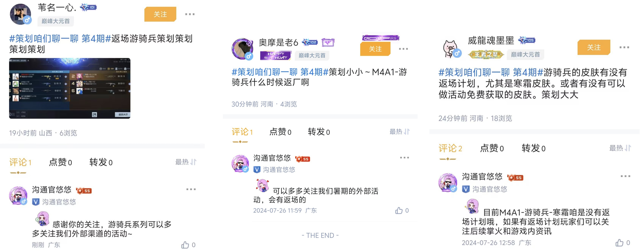This screenshot has height=251, width=644.
Task: Toggle 最热 sort in first post
Action: [186, 162]
